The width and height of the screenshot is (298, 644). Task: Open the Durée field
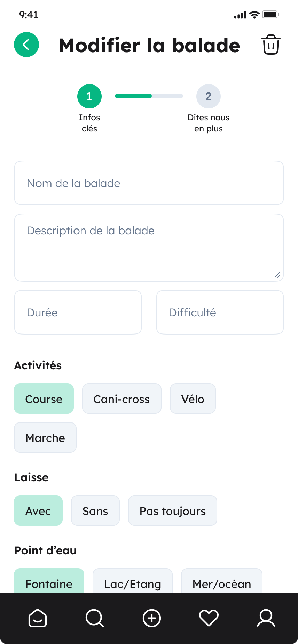pos(78,312)
